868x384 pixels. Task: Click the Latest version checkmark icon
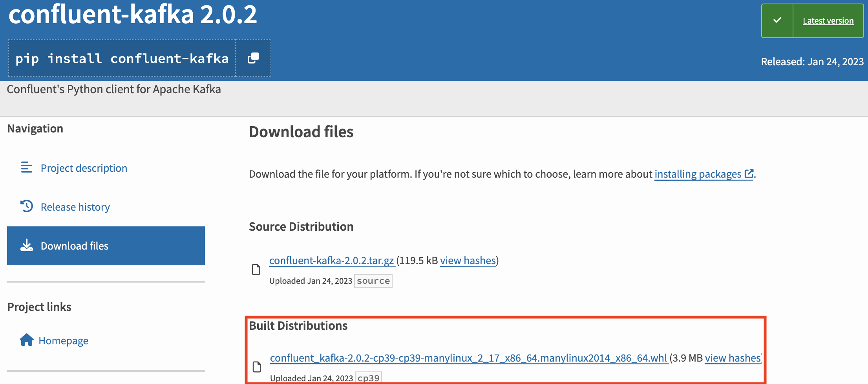[777, 20]
